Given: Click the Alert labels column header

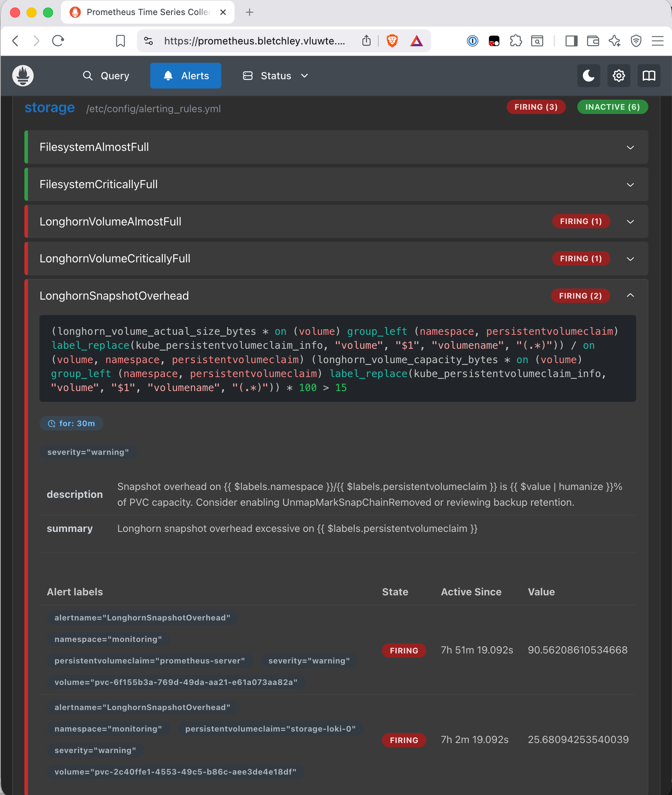Looking at the screenshot, I should (x=75, y=592).
